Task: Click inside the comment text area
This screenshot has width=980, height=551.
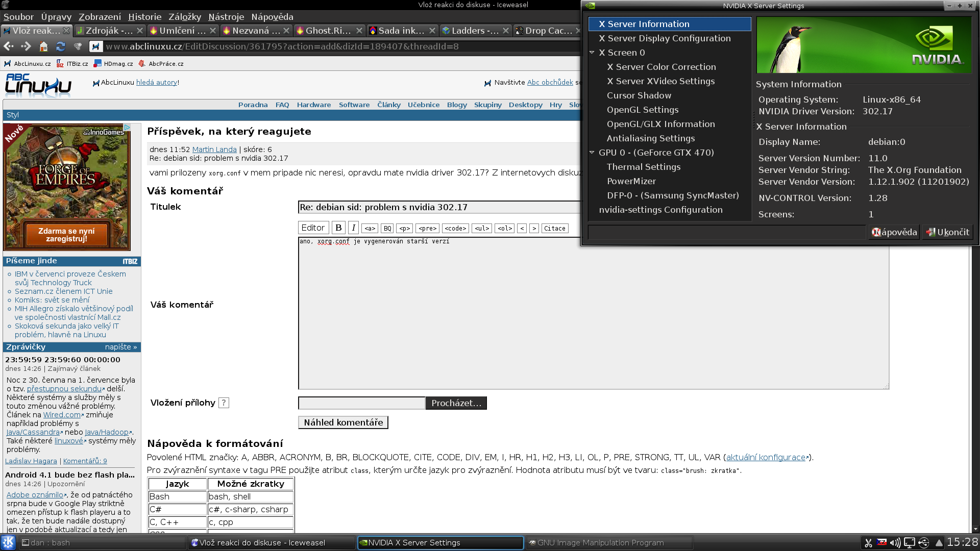Action: [x=593, y=313]
